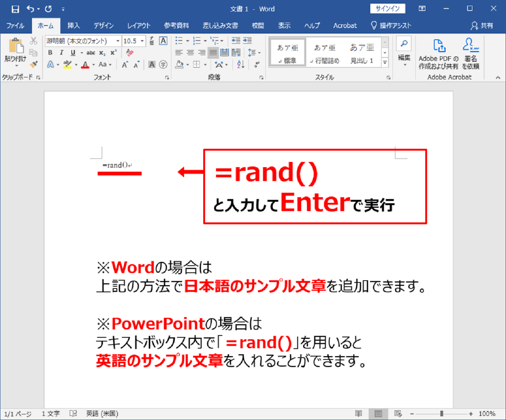506x420 pixels.
Task: Toggle justified alignment
Action: coord(213,53)
